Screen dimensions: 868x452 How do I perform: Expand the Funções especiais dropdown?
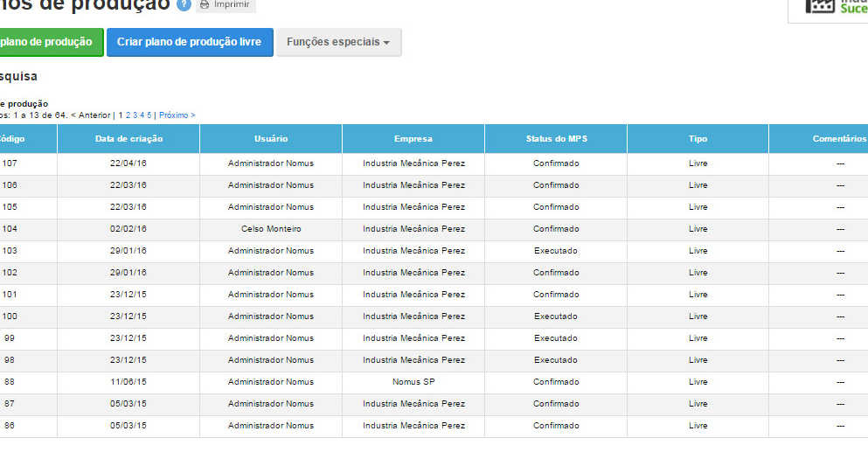338,42
